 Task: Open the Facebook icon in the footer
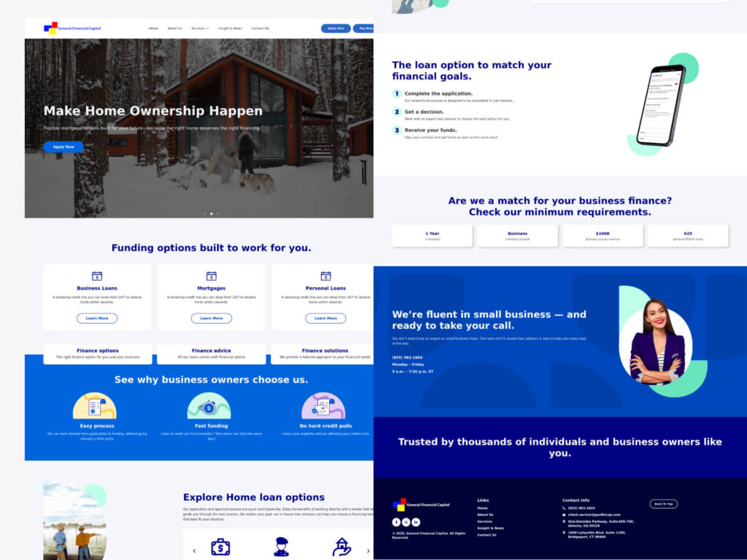396,522
